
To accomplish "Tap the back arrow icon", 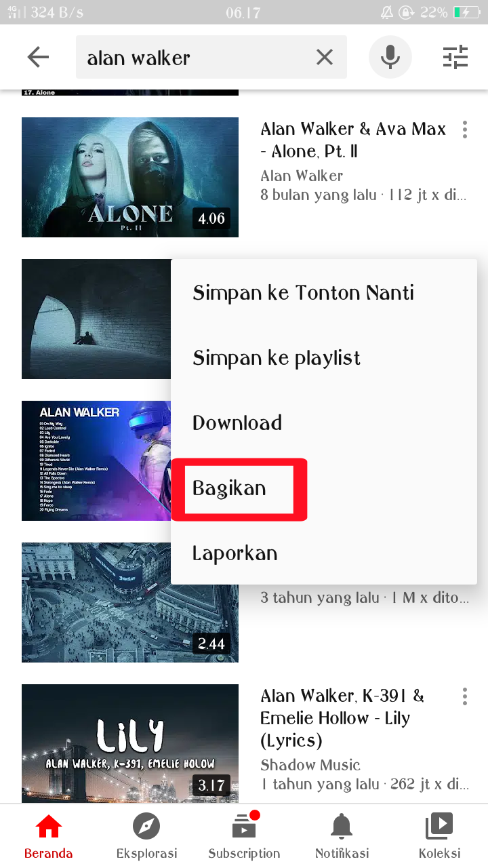I will coord(38,58).
